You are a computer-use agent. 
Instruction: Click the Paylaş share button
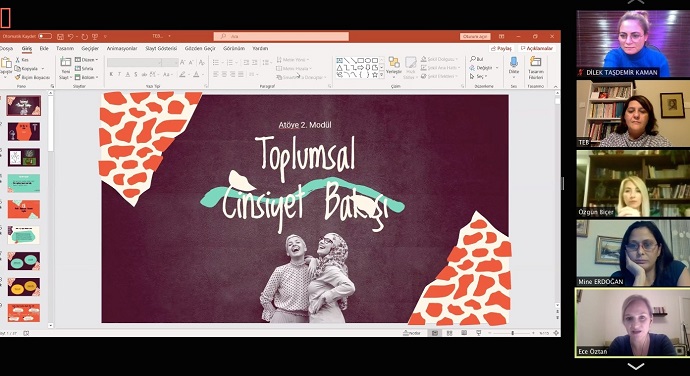point(501,48)
